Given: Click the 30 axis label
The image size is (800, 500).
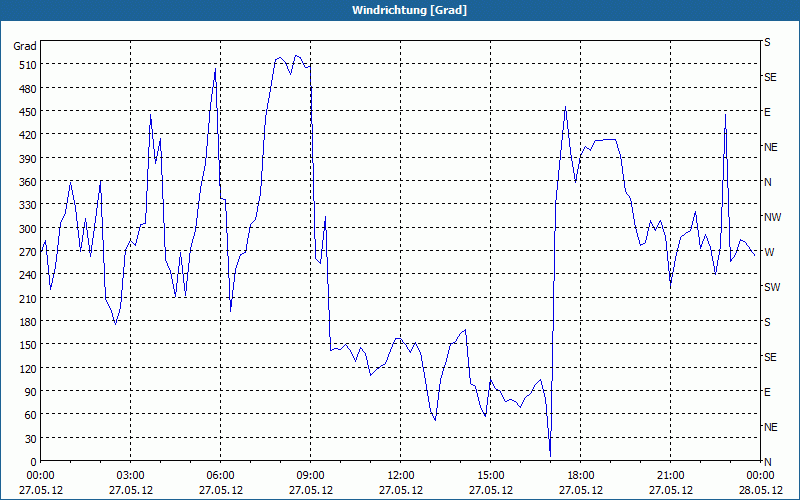Looking at the screenshot, I should [x=31, y=439].
